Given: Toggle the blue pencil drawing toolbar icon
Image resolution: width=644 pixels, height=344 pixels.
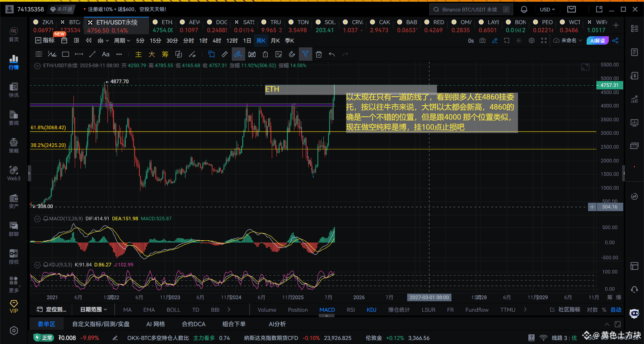Looking at the screenshot, I should pyautogui.click(x=495, y=41).
